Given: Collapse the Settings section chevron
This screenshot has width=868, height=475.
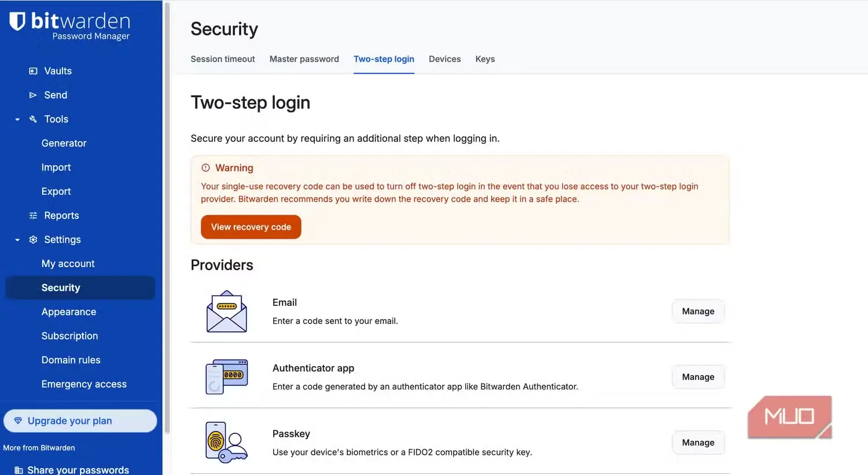Looking at the screenshot, I should pyautogui.click(x=17, y=240).
